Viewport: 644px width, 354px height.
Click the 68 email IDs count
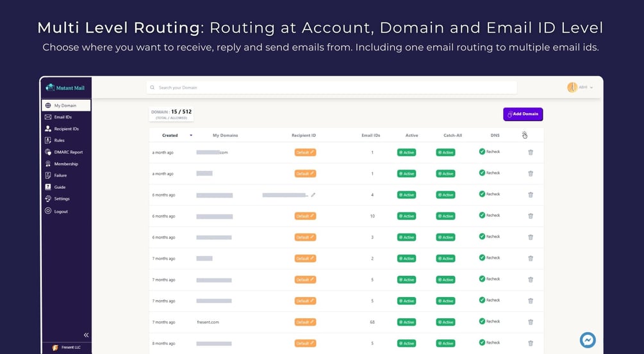372,322
